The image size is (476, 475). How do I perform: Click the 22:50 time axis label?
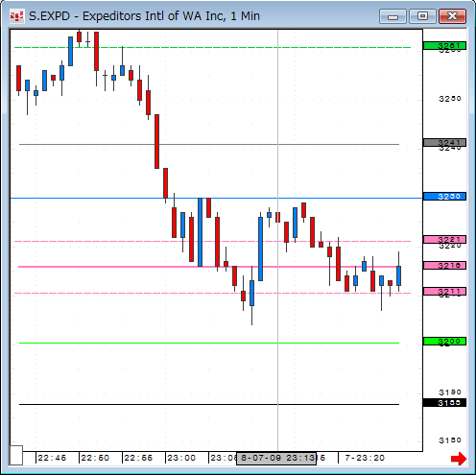tap(95, 458)
